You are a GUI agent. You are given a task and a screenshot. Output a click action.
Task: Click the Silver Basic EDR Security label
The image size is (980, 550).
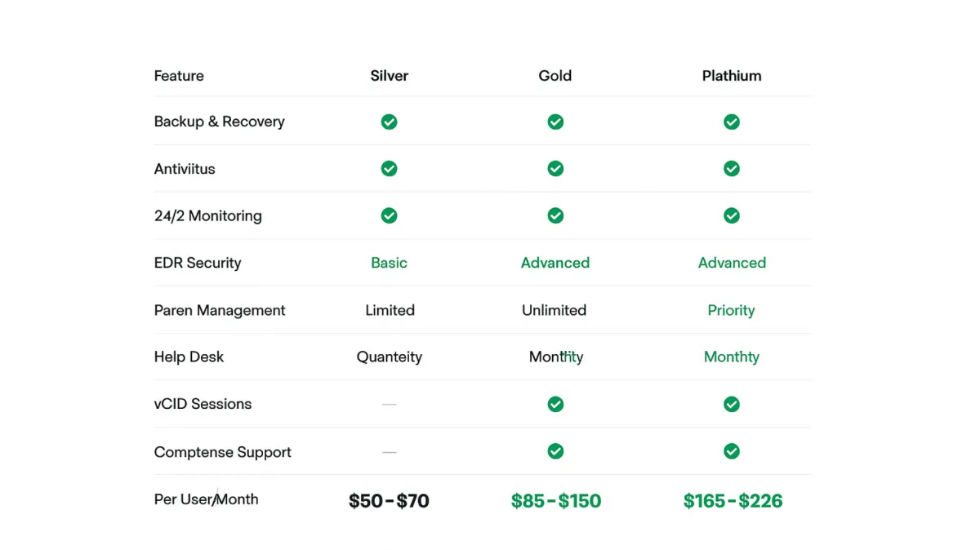pyautogui.click(x=389, y=263)
